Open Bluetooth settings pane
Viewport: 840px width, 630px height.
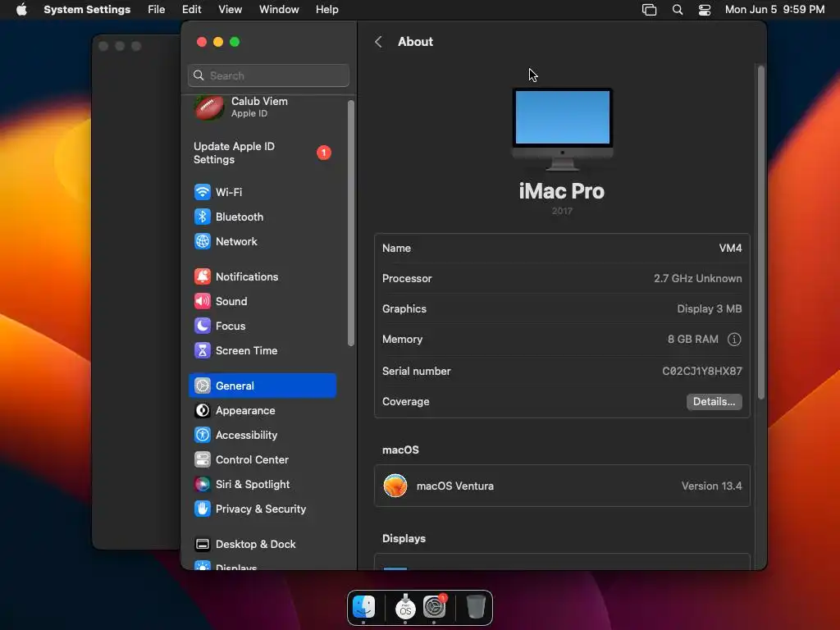[262, 217]
